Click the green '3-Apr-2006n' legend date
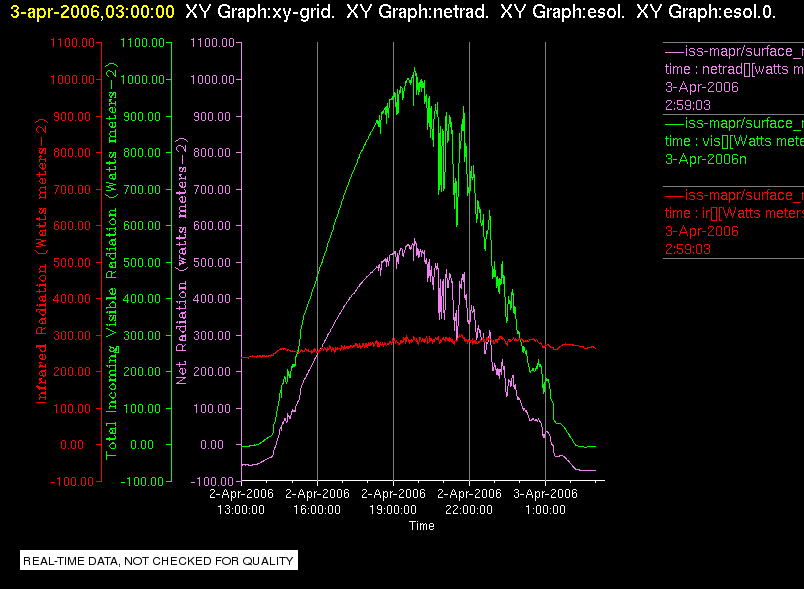This screenshot has width=804, height=589. 706,159
